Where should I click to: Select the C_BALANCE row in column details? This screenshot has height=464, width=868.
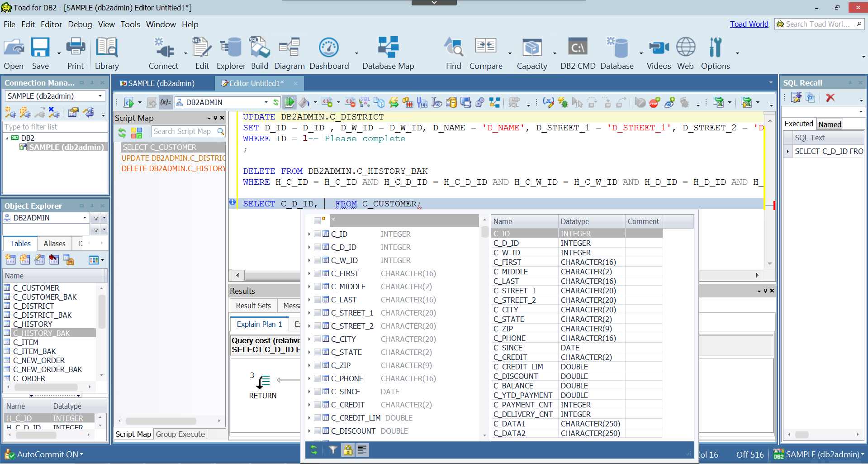pos(577,386)
